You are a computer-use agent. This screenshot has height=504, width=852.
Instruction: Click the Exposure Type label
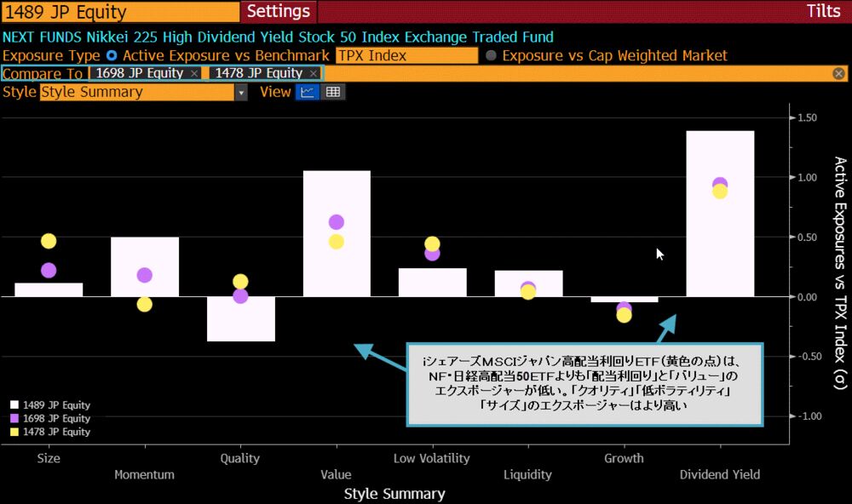tap(51, 55)
